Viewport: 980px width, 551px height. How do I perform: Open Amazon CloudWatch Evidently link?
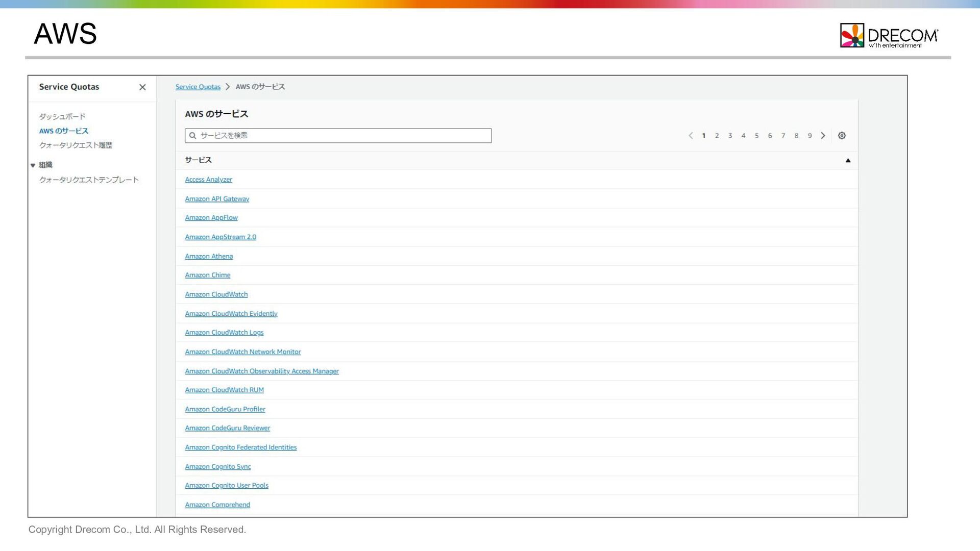[x=231, y=314]
